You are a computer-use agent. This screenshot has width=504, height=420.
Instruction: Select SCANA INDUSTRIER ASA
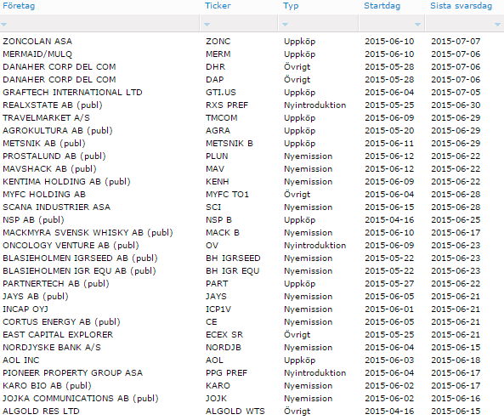57,207
